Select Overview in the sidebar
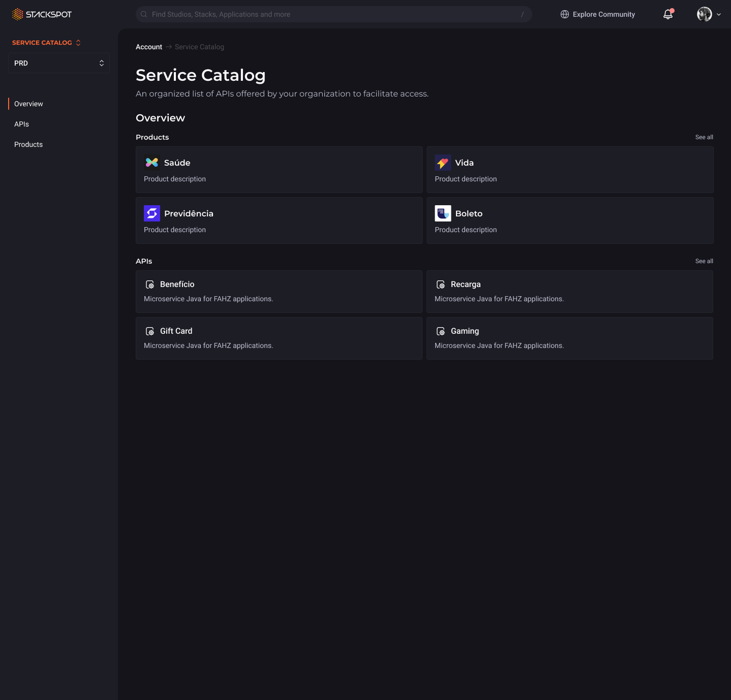This screenshot has width=731, height=700. (28, 104)
